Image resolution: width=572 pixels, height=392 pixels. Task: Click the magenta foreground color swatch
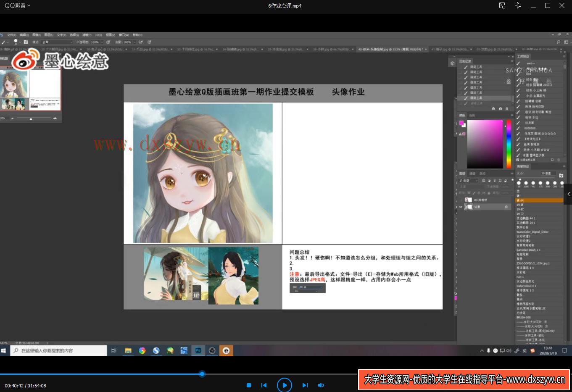point(461,123)
